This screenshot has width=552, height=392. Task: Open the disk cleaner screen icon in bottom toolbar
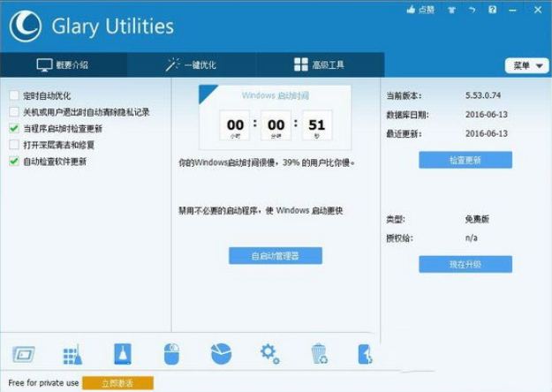(x=24, y=354)
